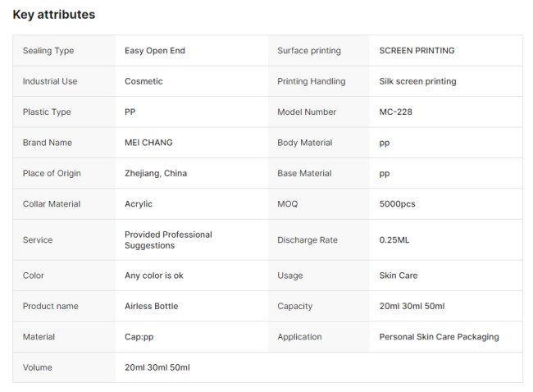
Task: Select the Zhejiang, China origin value
Action: (156, 174)
